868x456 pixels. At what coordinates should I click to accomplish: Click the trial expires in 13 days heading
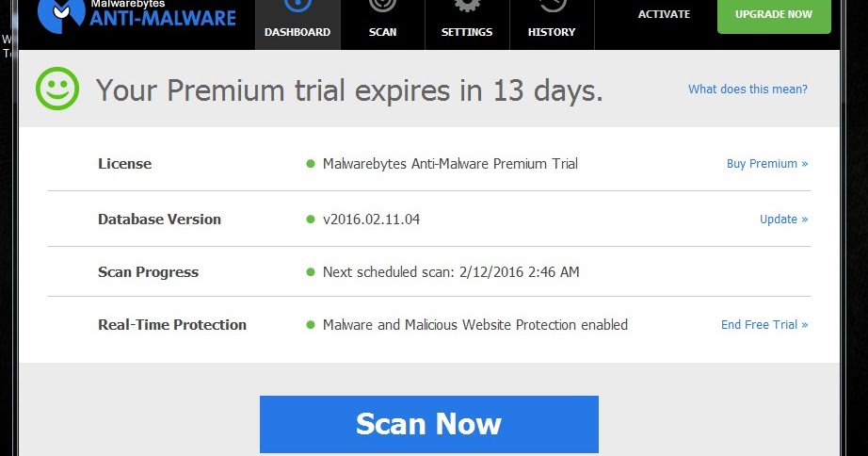pos(349,90)
